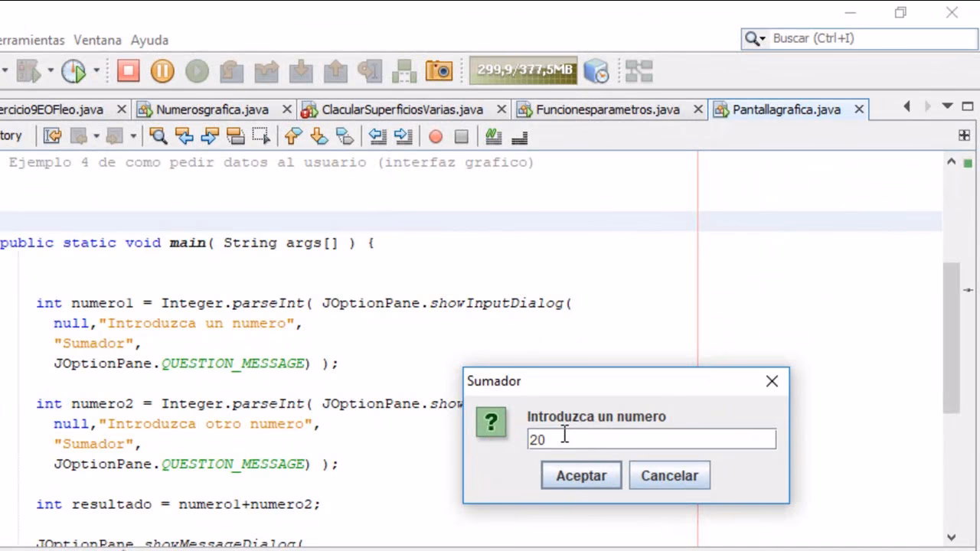This screenshot has width=980, height=551.
Task: Click the memory usage bar 299,9/377,5MB
Action: [524, 70]
